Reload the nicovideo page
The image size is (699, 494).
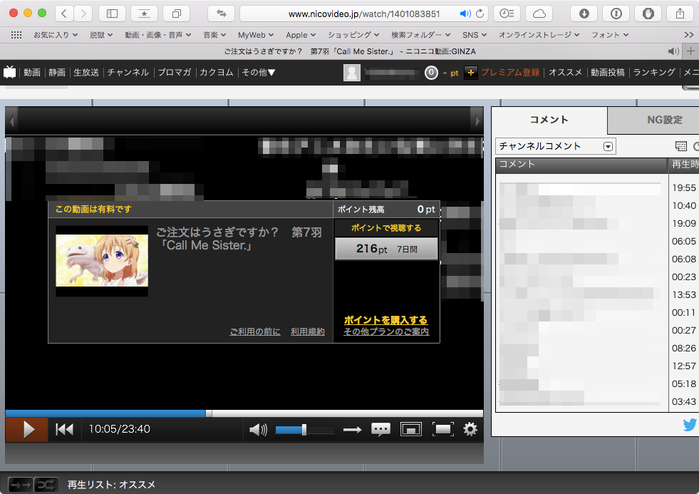tap(480, 14)
